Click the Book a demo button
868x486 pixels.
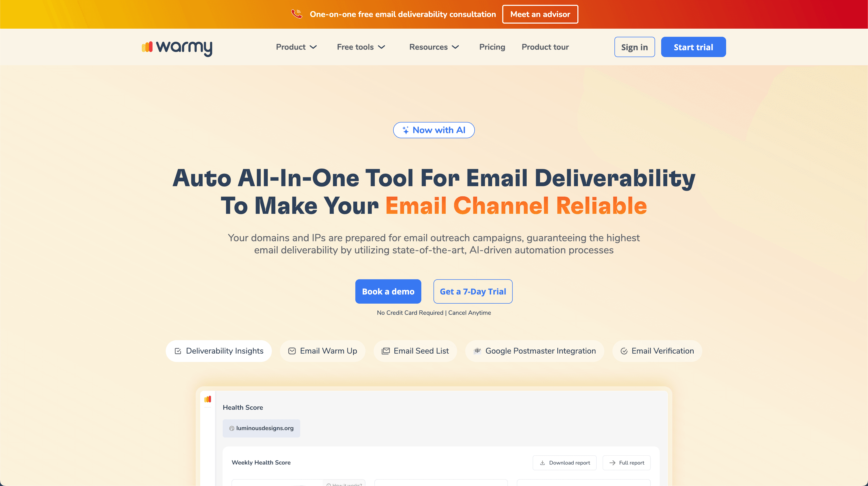click(388, 291)
